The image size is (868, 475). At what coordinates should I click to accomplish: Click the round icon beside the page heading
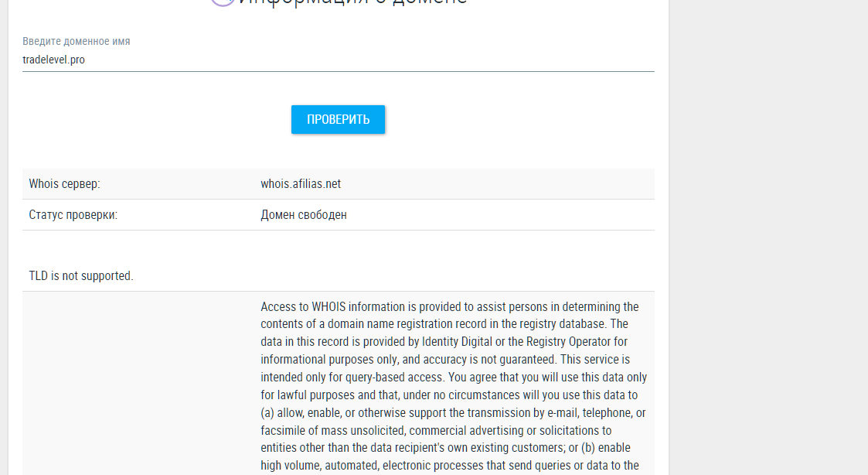pos(223,2)
